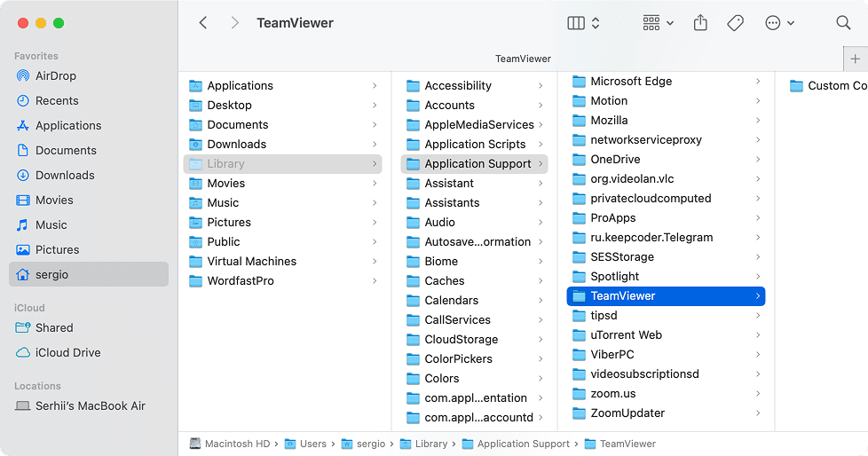Click Library in the path bar
This screenshot has width=868, height=456.
(423, 444)
